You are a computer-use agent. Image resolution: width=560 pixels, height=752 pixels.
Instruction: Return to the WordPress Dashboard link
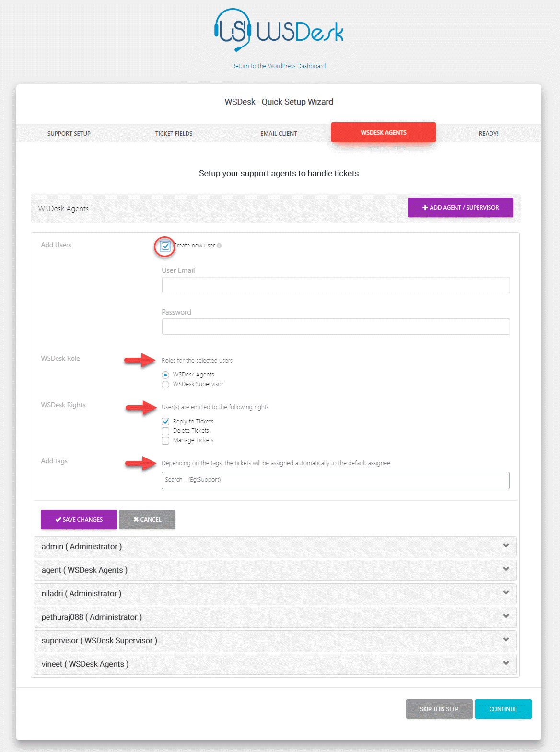click(x=279, y=66)
